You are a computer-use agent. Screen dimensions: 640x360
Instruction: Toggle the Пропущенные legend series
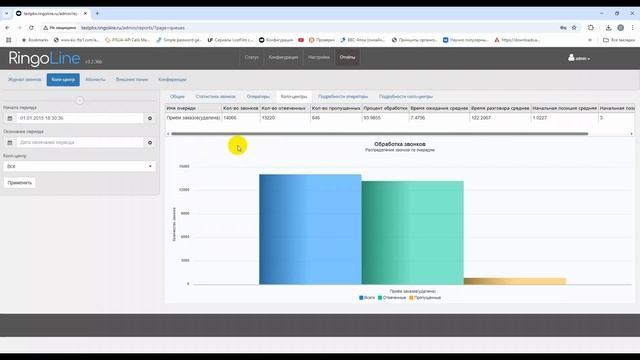(425, 298)
